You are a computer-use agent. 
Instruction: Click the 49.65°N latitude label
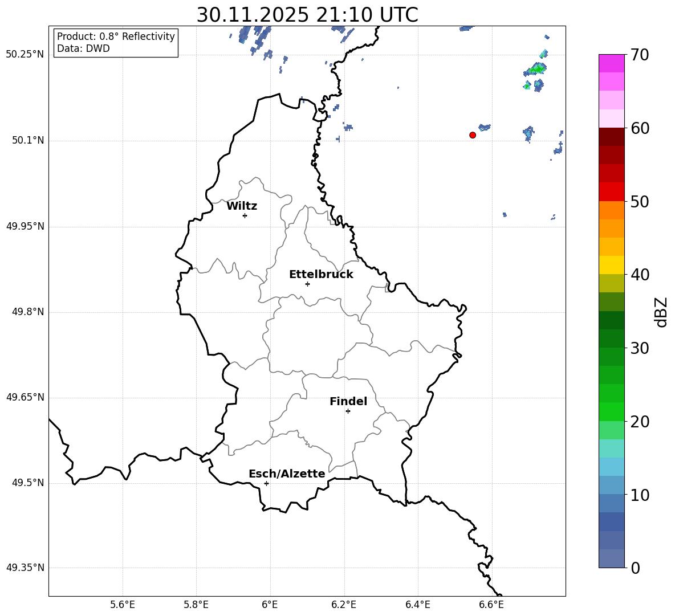(x=25, y=397)
